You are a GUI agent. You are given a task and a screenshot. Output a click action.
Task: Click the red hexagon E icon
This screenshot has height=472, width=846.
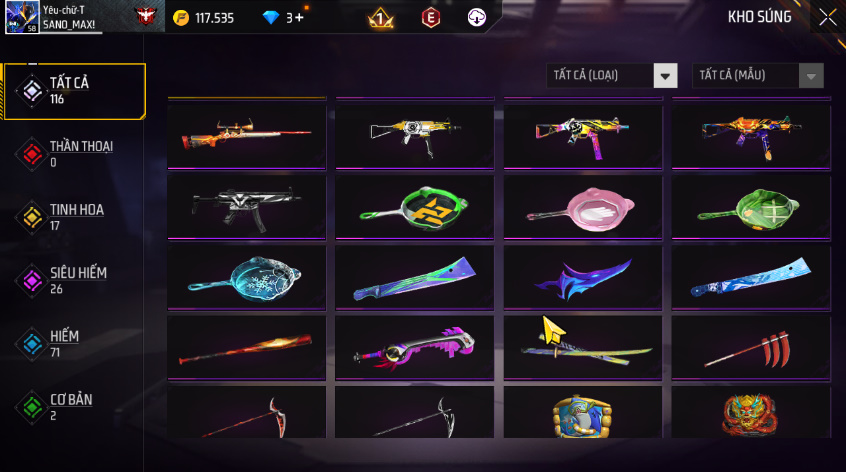coord(431,18)
